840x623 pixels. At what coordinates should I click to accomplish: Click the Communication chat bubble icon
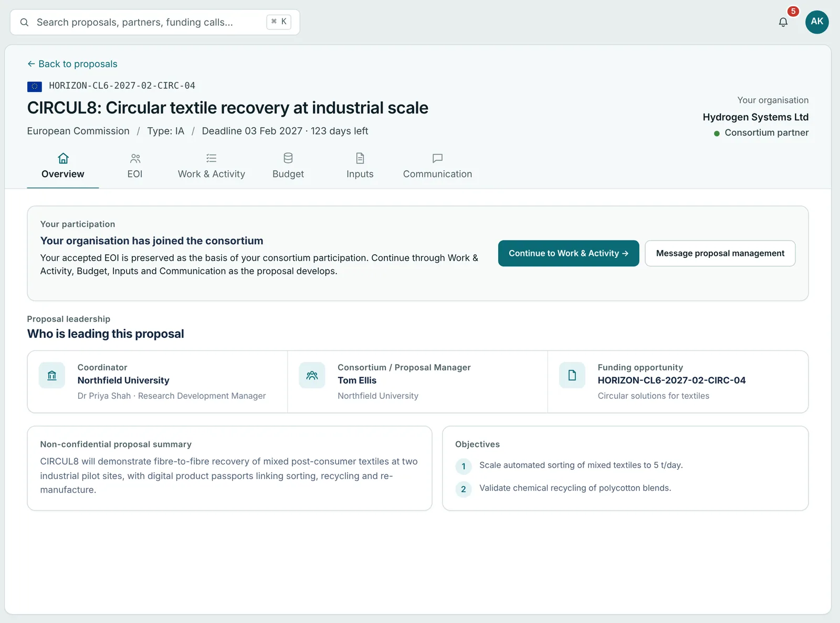tap(437, 158)
